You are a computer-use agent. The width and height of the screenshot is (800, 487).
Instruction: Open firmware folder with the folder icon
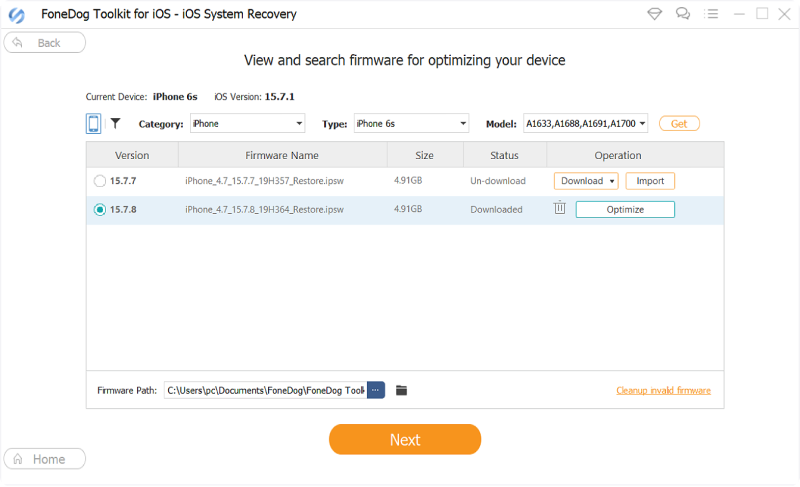point(402,391)
